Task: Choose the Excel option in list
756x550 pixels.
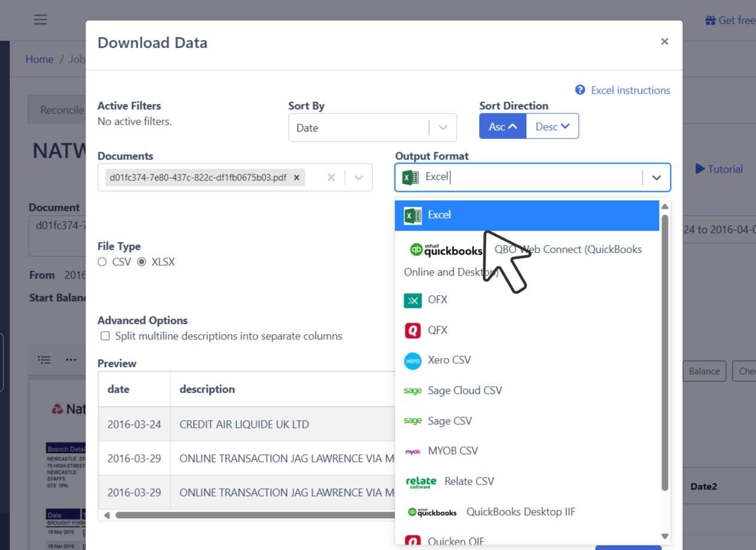Action: [527, 215]
